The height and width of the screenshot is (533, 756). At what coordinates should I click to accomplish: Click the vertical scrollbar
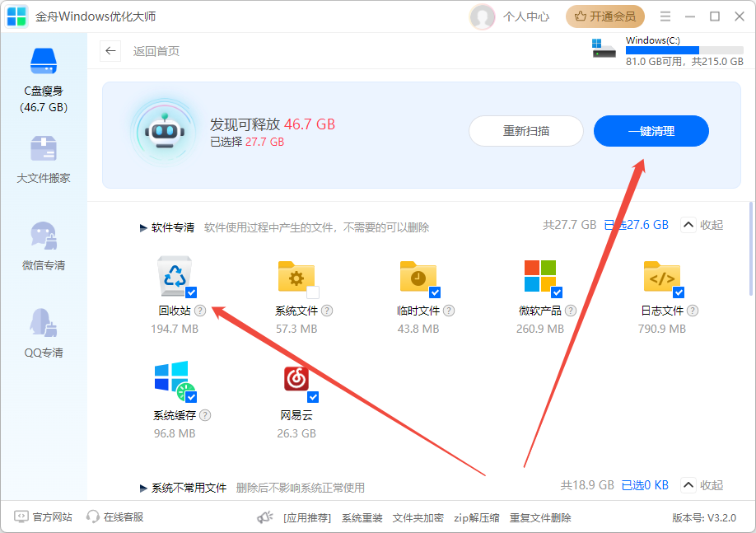[751, 249]
